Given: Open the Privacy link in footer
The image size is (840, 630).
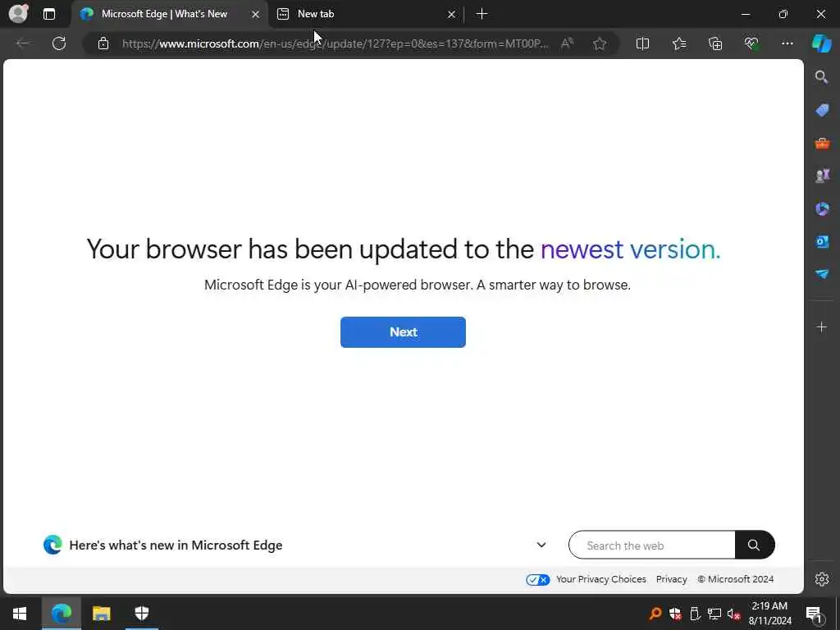Looking at the screenshot, I should coord(671,579).
